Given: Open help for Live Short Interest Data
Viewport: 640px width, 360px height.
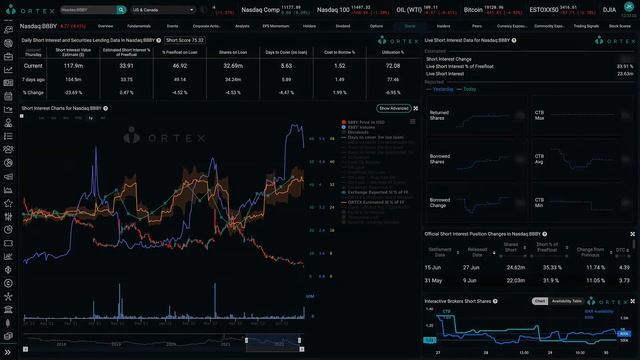Looking at the screenshot, I should point(514,40).
